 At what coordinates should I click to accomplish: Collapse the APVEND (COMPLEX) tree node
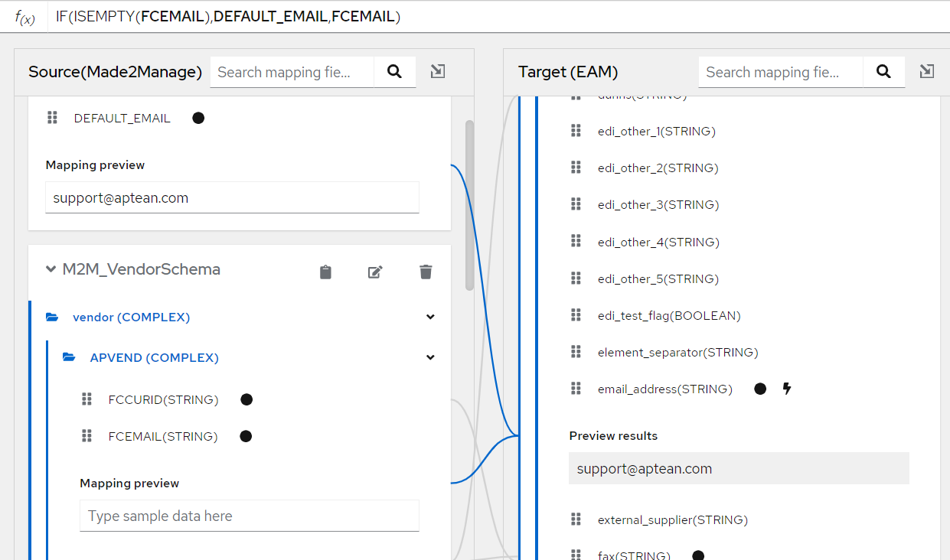point(429,357)
